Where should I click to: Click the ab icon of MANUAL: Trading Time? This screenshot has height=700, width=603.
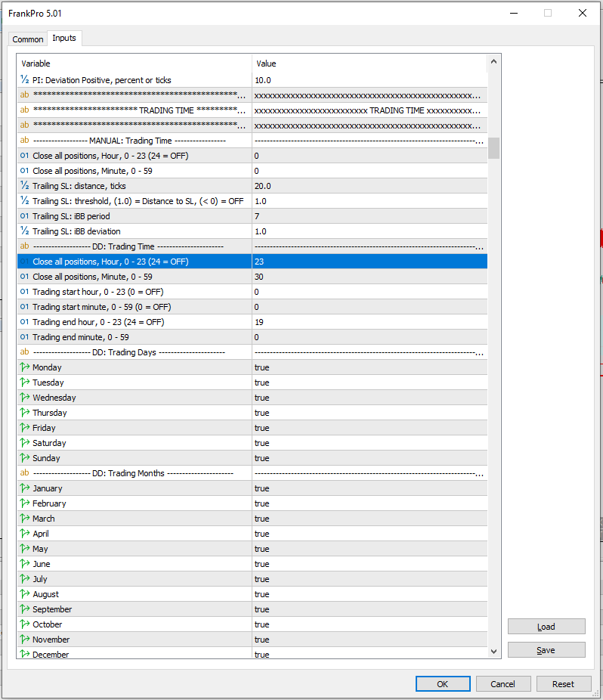tap(24, 140)
